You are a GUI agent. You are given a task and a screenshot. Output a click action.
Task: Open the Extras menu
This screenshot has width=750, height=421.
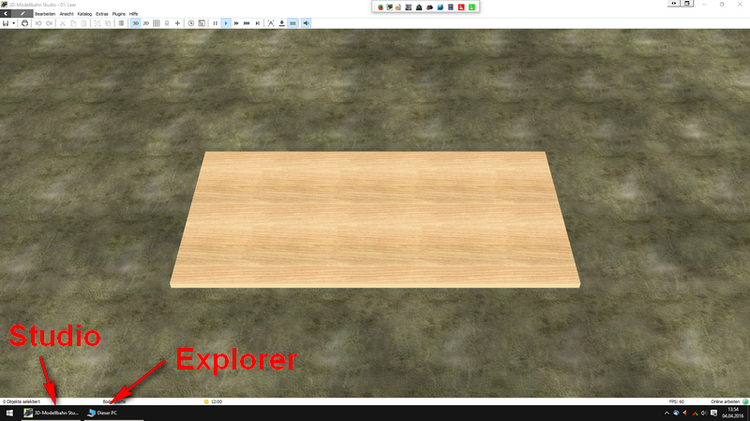tap(102, 14)
